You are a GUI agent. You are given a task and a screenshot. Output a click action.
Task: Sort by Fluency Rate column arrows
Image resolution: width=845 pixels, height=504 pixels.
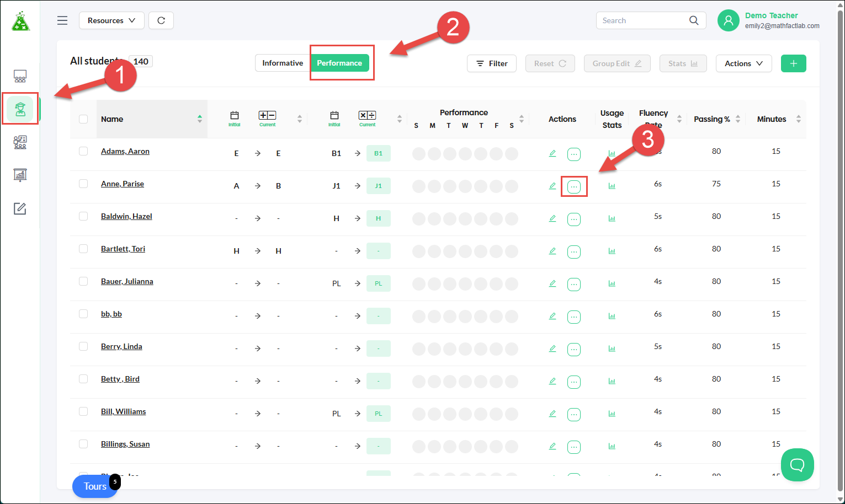coord(679,119)
